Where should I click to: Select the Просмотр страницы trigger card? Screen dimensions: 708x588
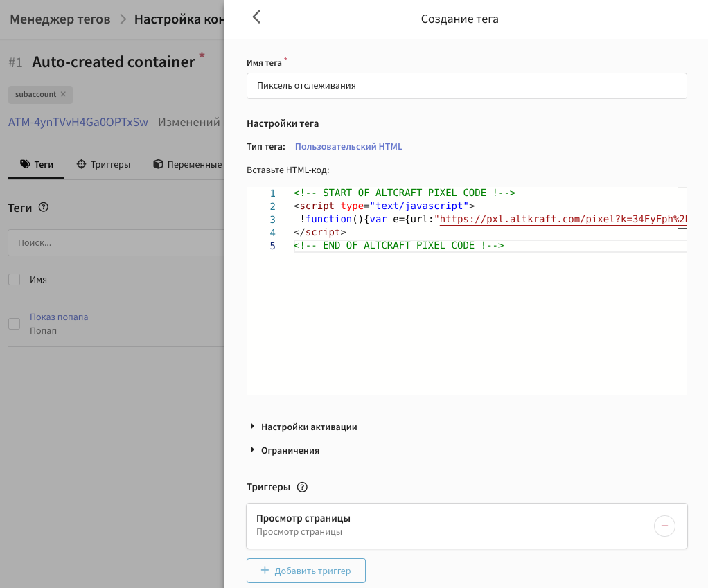(467, 526)
